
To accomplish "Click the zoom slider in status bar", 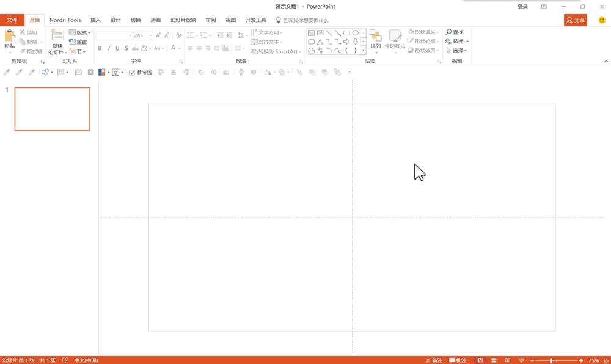I will point(551,360).
